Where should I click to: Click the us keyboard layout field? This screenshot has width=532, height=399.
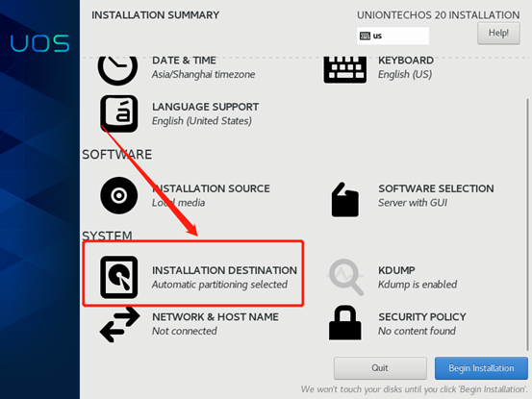click(x=393, y=36)
